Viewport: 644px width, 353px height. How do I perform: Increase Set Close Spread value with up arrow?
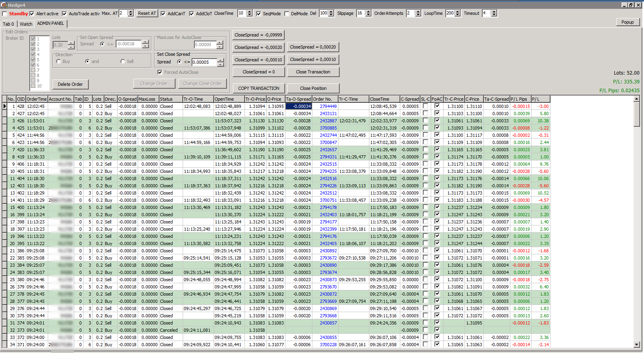220,60
